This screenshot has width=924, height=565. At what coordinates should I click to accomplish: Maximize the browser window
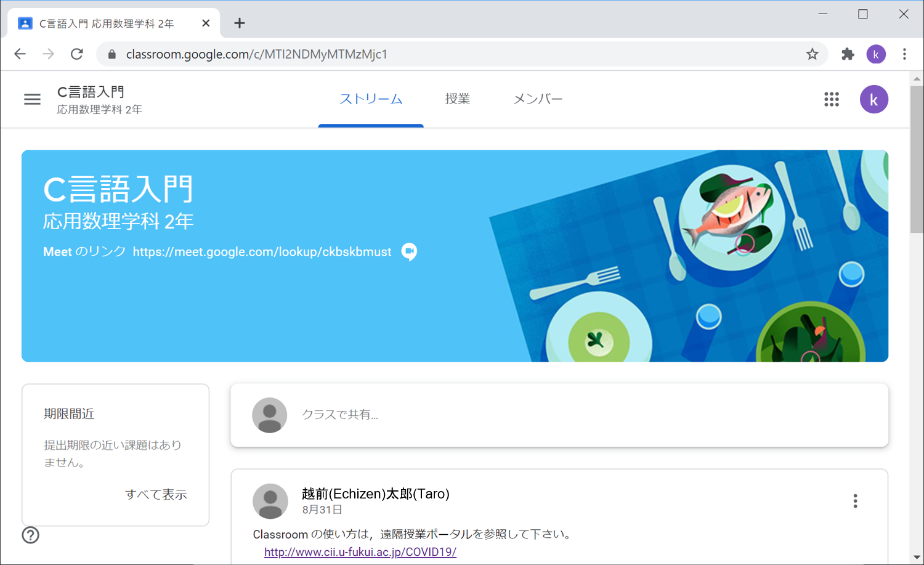pos(863,14)
